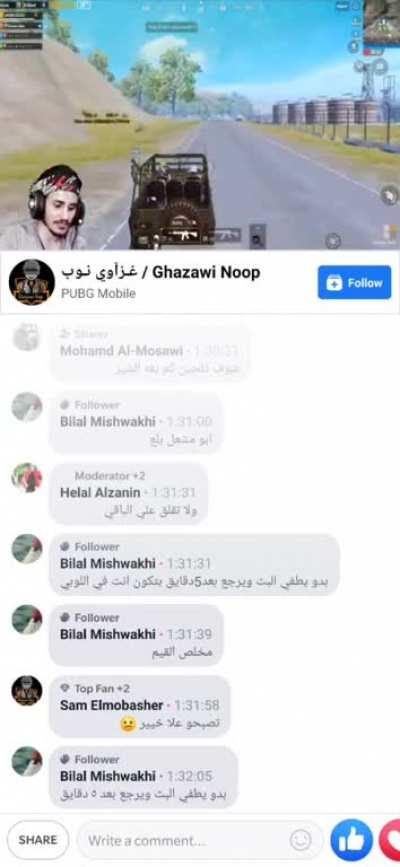Image resolution: width=400 pixels, height=867 pixels.
Task: Open the PUBG Mobile game link
Action: tap(97, 294)
